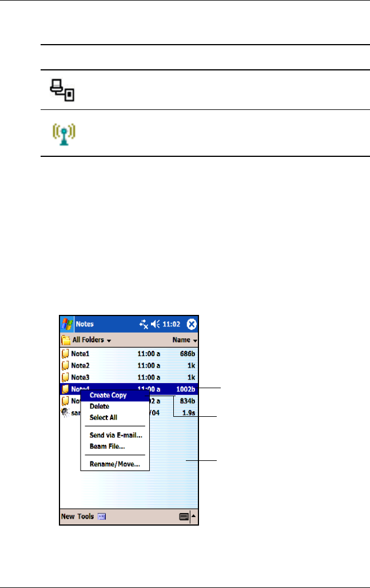370x588 pixels.
Task: Open the All Folders dropdown
Action: pyautogui.click(x=91, y=340)
